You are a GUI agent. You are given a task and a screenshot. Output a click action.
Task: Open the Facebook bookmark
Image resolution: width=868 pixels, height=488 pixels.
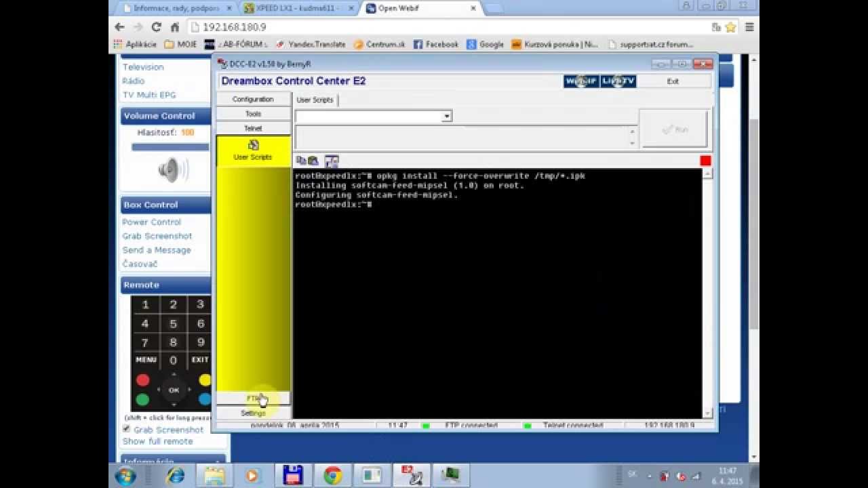tap(435, 44)
